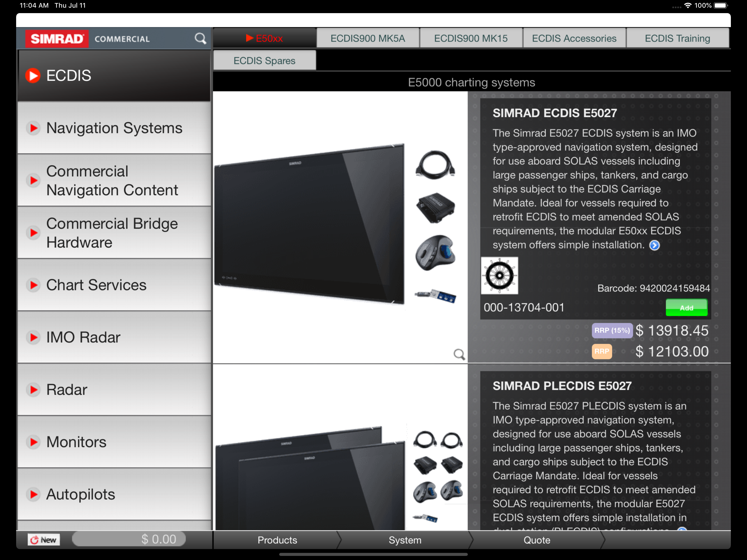747x560 pixels.
Task: Tap the 11:04 AM clock in the status bar
Action: pyautogui.click(x=34, y=5)
